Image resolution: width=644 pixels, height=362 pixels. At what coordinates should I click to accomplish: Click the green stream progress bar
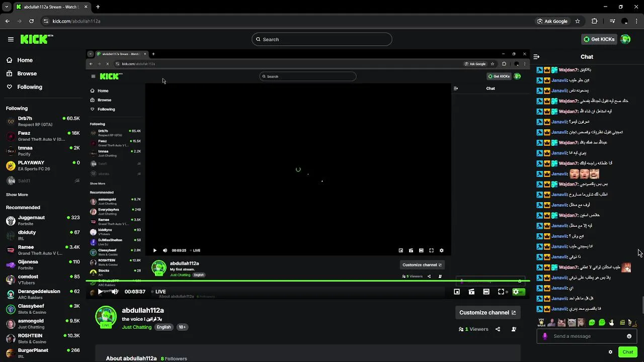(x=307, y=281)
